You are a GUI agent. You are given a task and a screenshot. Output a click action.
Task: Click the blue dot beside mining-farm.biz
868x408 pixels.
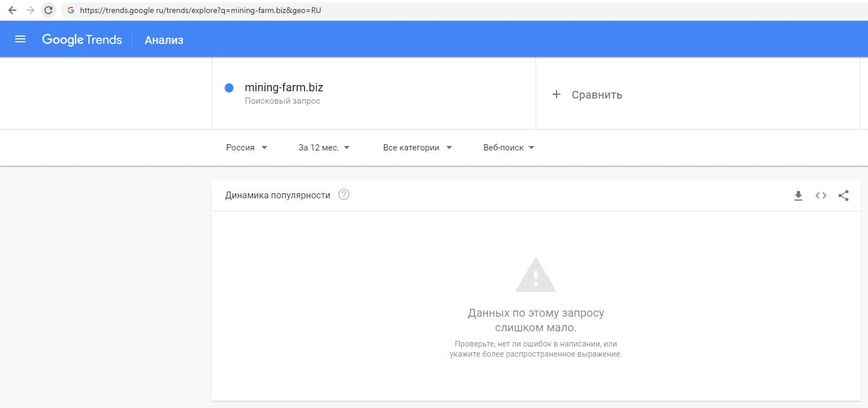tap(229, 88)
